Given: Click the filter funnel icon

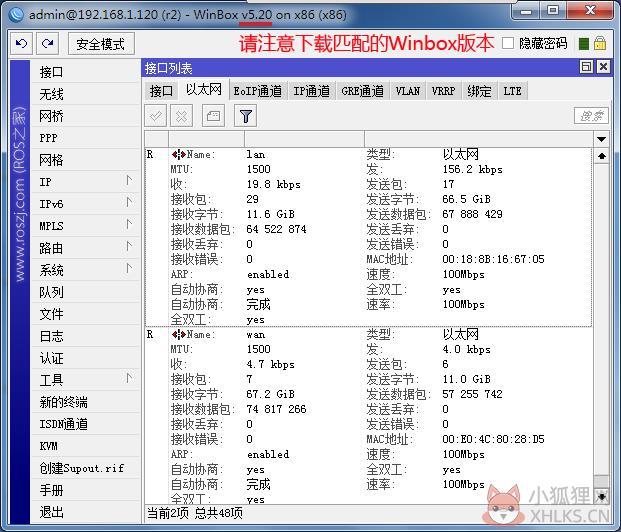Looking at the screenshot, I should point(245,116).
